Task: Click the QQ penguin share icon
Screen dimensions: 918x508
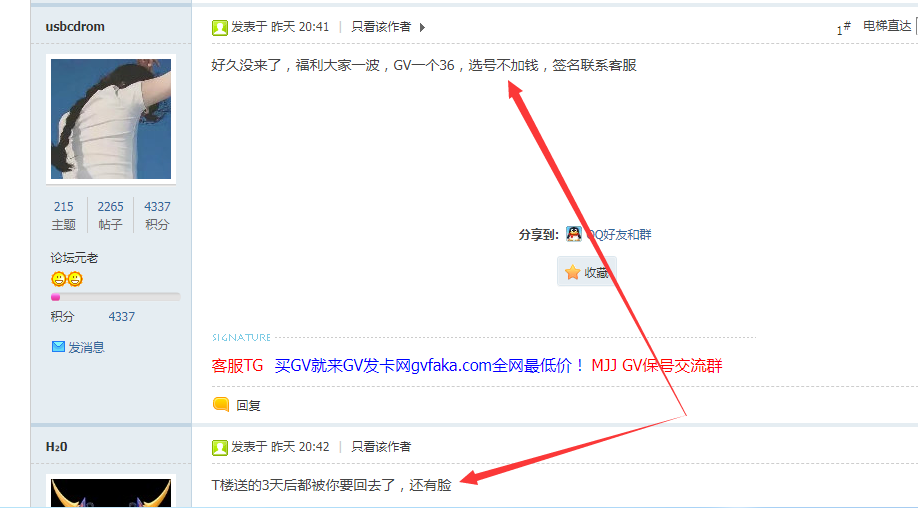Action: tap(574, 234)
